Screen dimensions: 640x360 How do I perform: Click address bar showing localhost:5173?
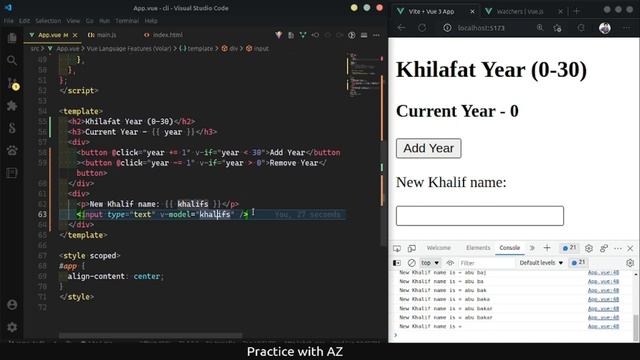coord(481,28)
